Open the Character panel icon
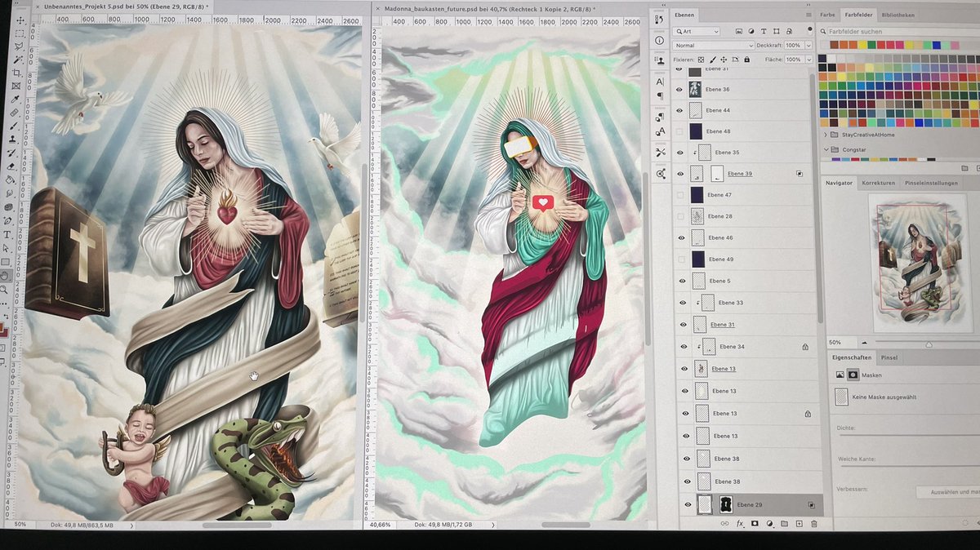The width and height of the screenshot is (980, 550). [660, 82]
